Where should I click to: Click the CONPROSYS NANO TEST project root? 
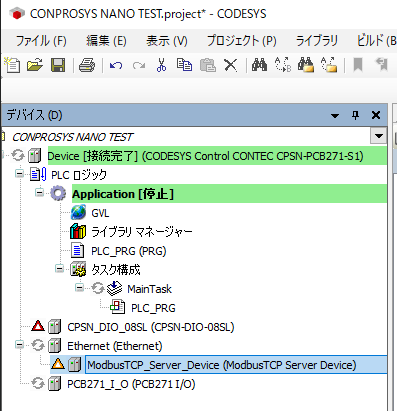(72, 137)
